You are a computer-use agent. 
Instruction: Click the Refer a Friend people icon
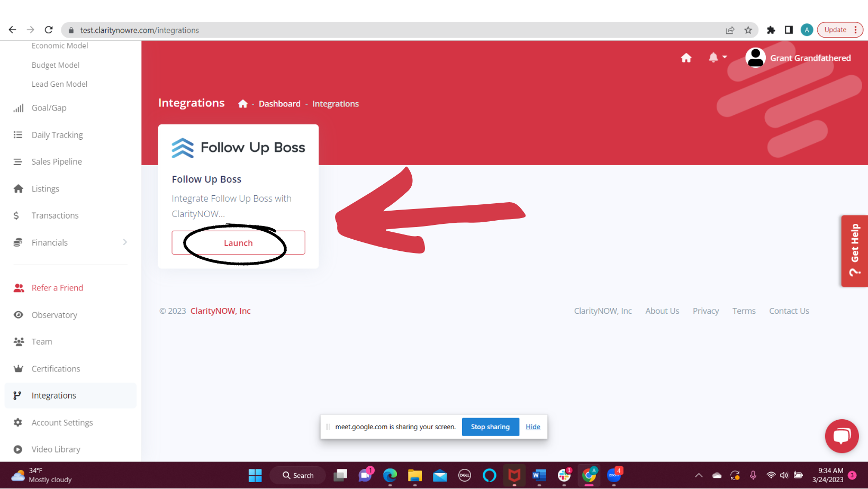pyautogui.click(x=19, y=288)
